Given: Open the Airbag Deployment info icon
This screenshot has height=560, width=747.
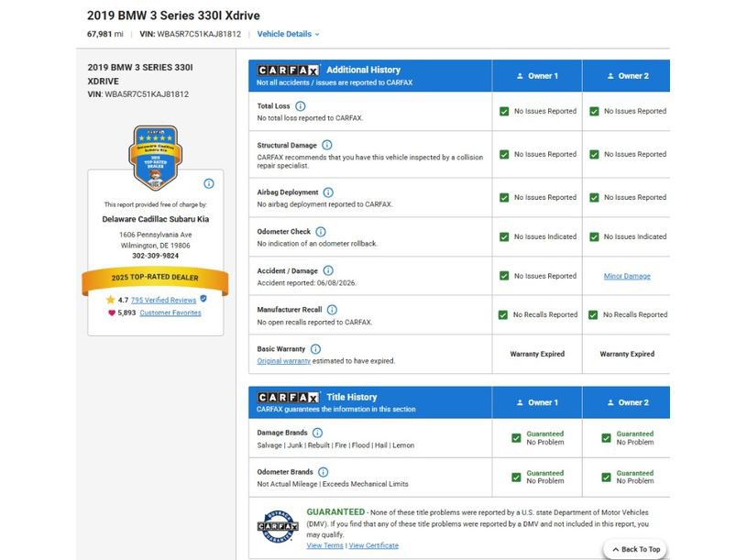Looking at the screenshot, I should 328,192.
